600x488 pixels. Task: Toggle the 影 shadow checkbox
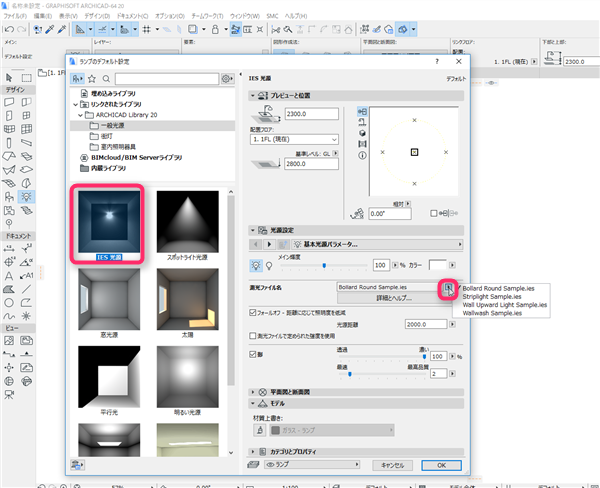coord(253,354)
